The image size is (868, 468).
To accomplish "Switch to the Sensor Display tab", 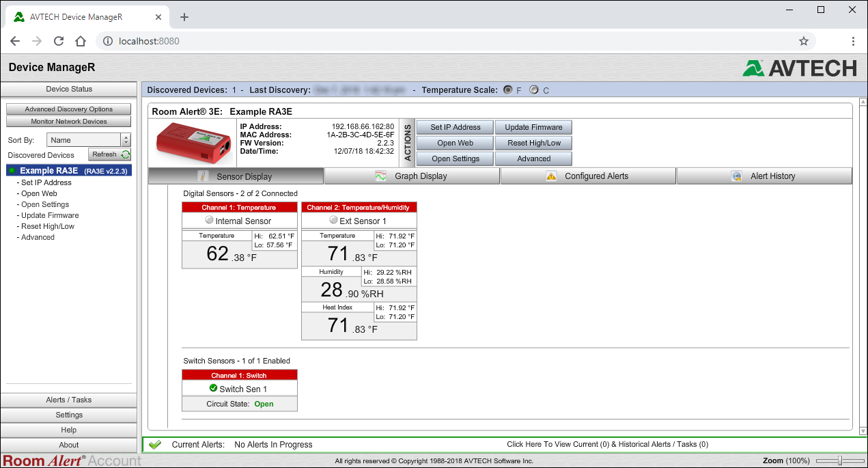I will [x=236, y=176].
